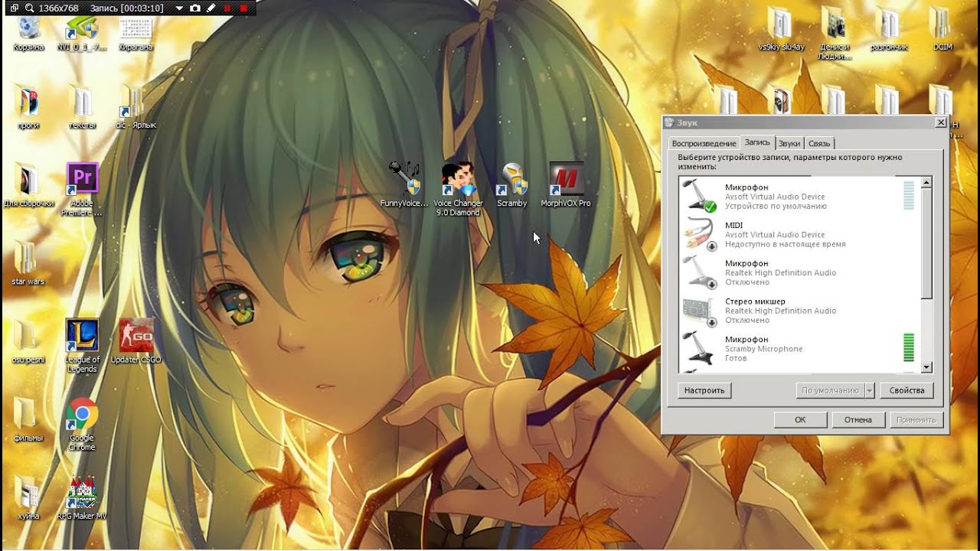Open the FunnyVoice desktop shortcut
The width and height of the screenshot is (980, 551).
[x=404, y=184]
